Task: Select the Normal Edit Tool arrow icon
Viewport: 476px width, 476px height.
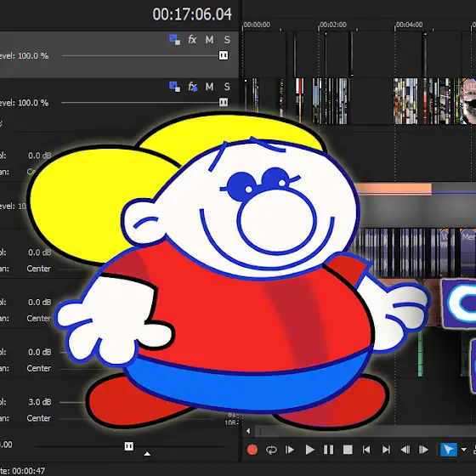Action: (449, 450)
